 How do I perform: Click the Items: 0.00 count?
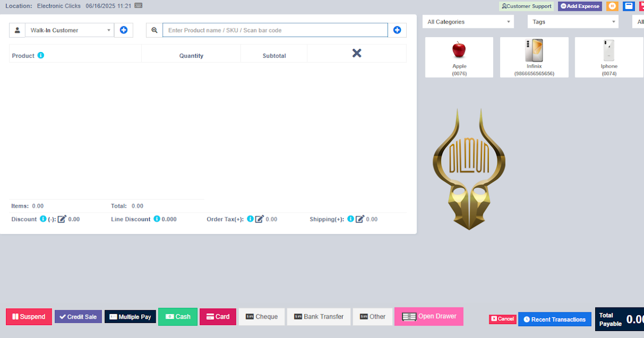[27, 206]
